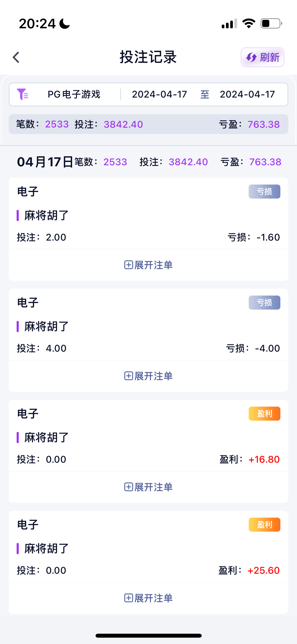Open the PG电子游戏 game filter dropdown
Screen dimensions: 297x644
74,94
